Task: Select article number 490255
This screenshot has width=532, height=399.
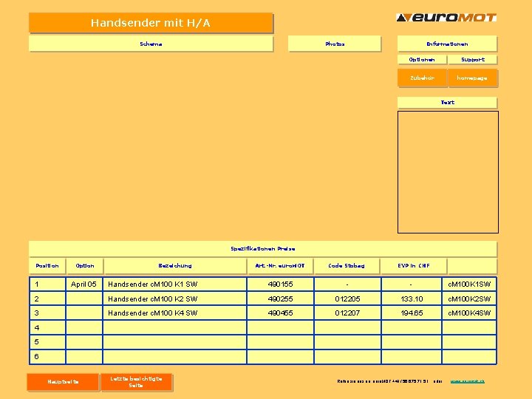Action: point(280,299)
